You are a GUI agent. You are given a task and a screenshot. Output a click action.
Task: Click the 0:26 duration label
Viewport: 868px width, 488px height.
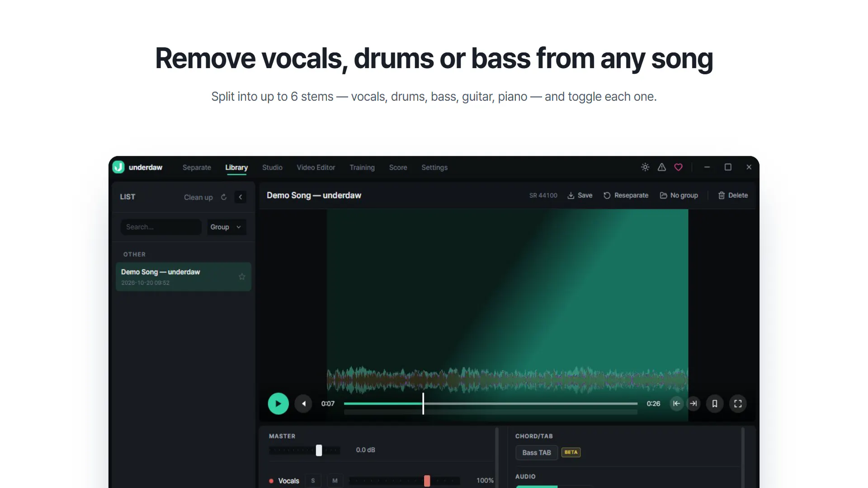click(x=653, y=404)
